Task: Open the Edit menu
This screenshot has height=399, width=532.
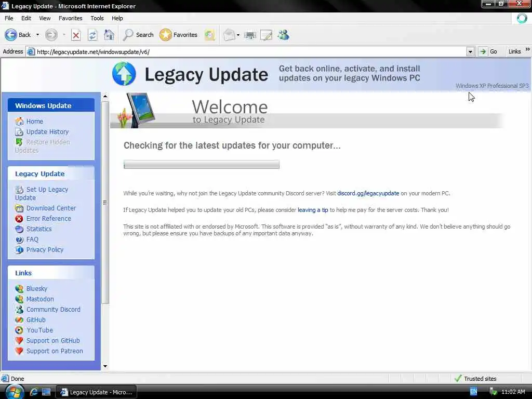Action: tap(26, 18)
